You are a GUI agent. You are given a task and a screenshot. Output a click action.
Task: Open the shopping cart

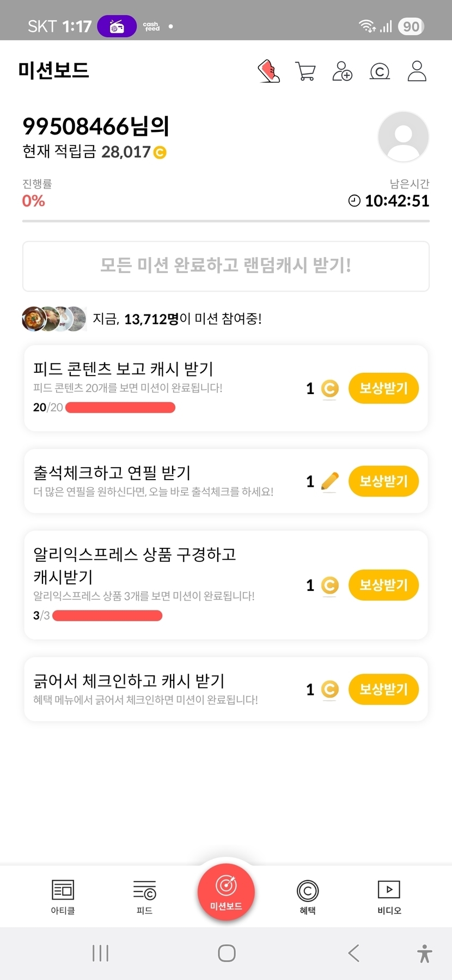pyautogui.click(x=305, y=71)
